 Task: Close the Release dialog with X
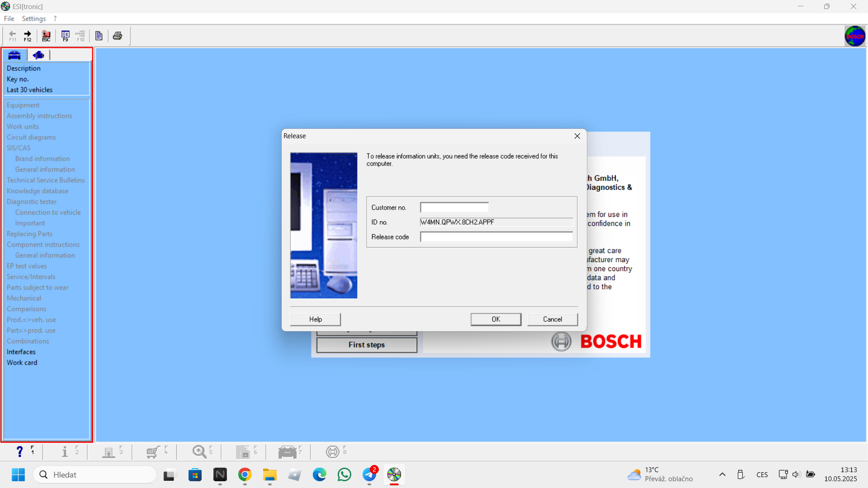click(577, 136)
